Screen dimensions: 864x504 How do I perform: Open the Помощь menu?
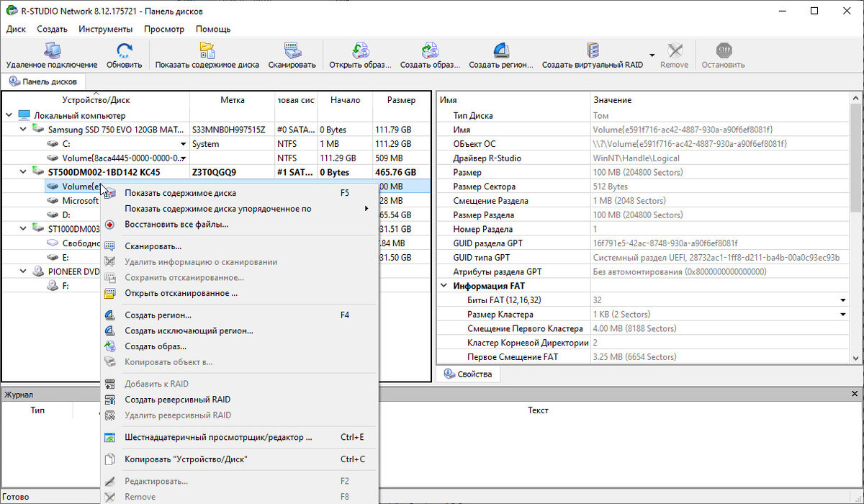[213, 29]
